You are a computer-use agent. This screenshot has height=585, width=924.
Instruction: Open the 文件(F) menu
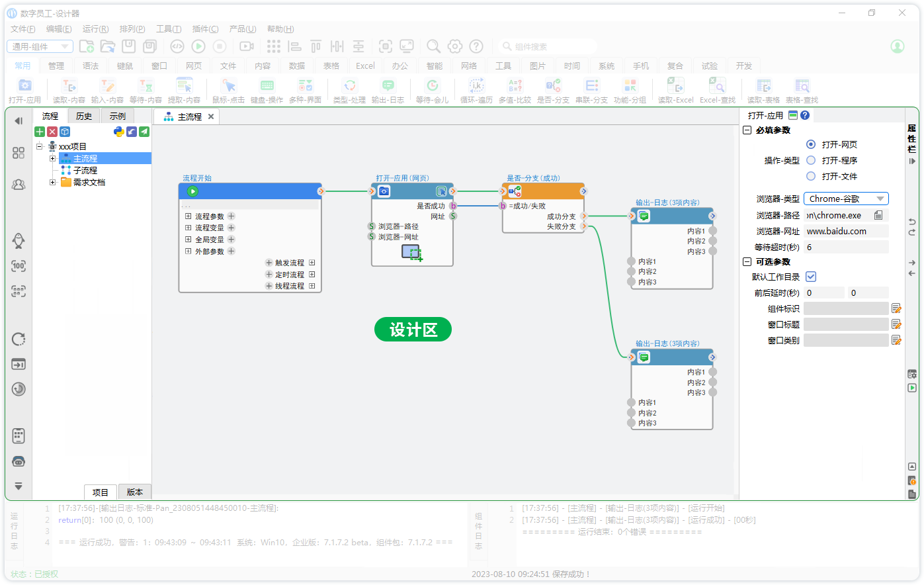(23, 29)
